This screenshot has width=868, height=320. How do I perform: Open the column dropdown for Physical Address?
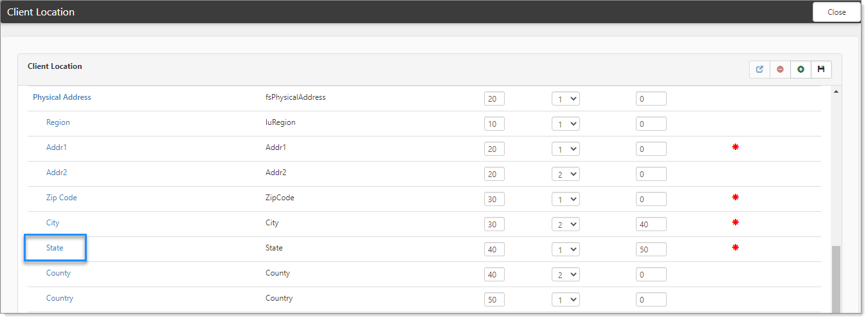(566, 99)
